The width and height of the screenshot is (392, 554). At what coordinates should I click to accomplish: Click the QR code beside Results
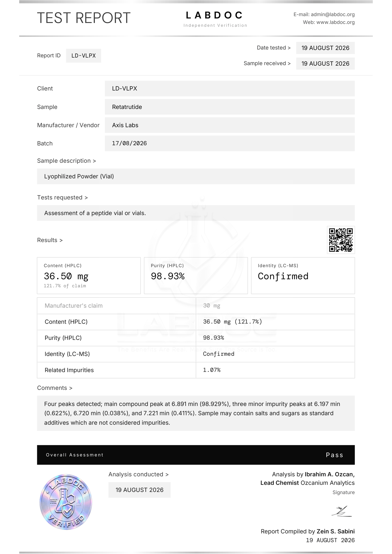(341, 240)
